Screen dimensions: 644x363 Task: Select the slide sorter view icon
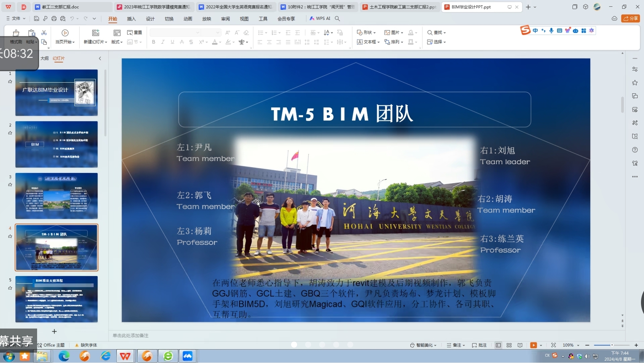pos(509,345)
